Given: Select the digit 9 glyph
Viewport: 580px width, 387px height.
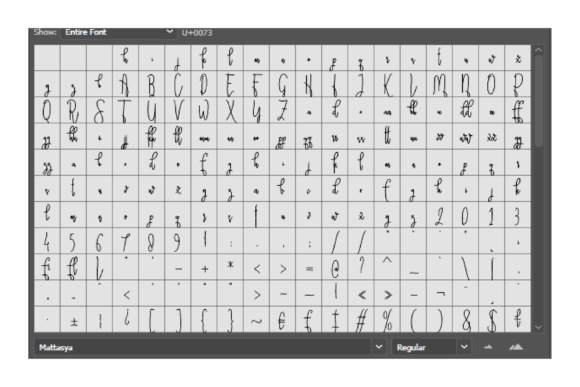Looking at the screenshot, I should coord(178,241).
